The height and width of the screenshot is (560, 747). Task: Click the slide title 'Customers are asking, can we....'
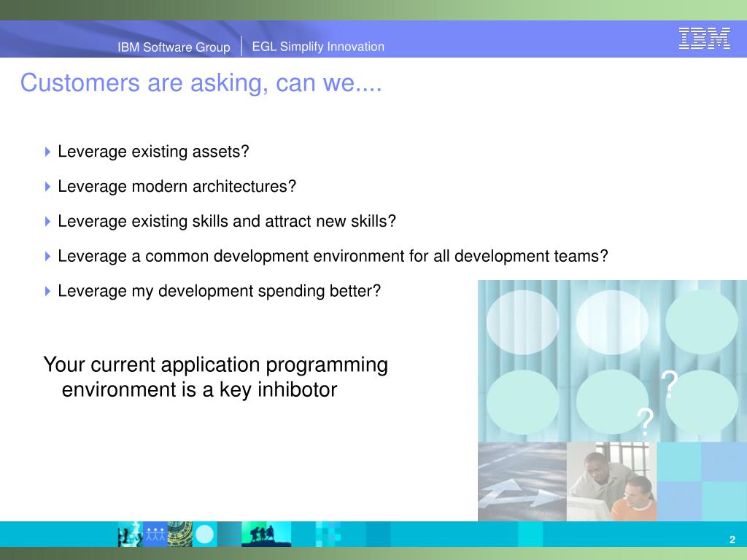[201, 83]
